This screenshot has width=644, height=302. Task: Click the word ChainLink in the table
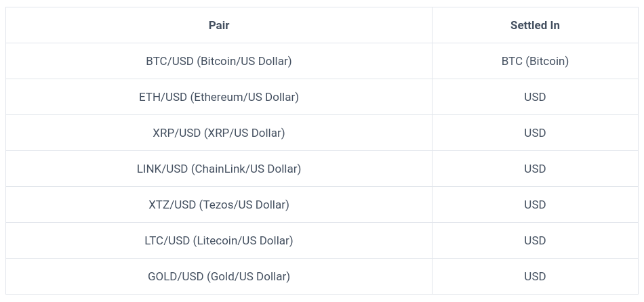(220, 169)
